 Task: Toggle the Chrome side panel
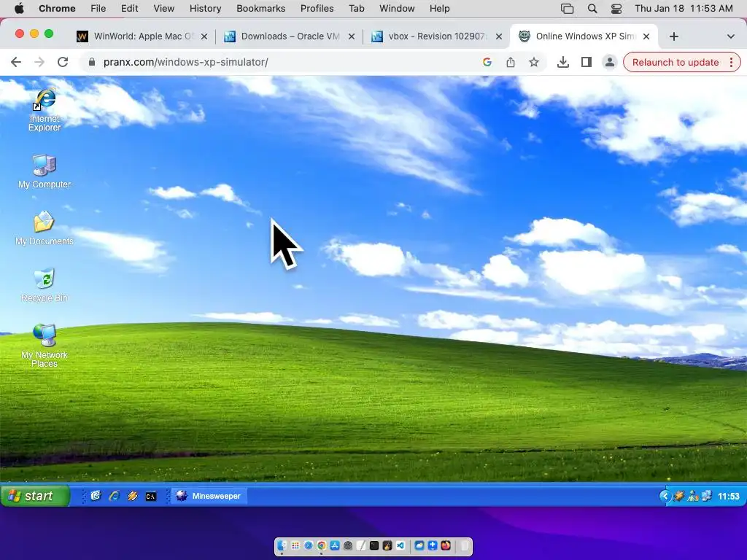pyautogui.click(x=586, y=62)
